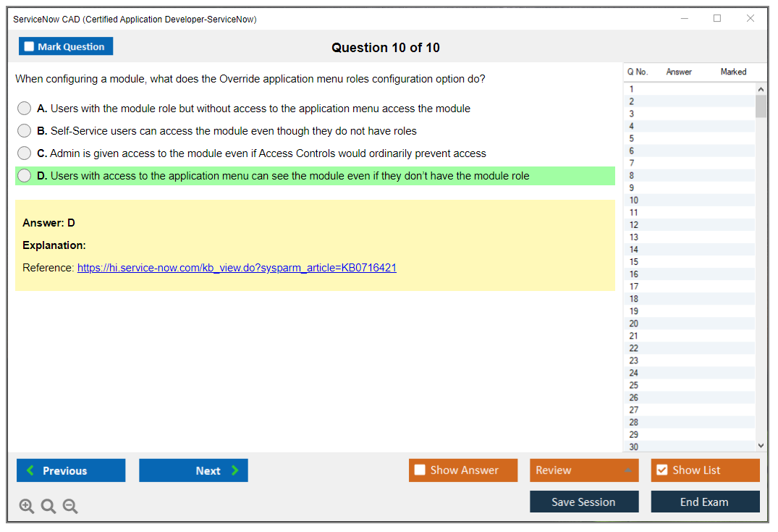778x532 pixels.
Task: Maximize the exam window
Action: [x=717, y=19]
